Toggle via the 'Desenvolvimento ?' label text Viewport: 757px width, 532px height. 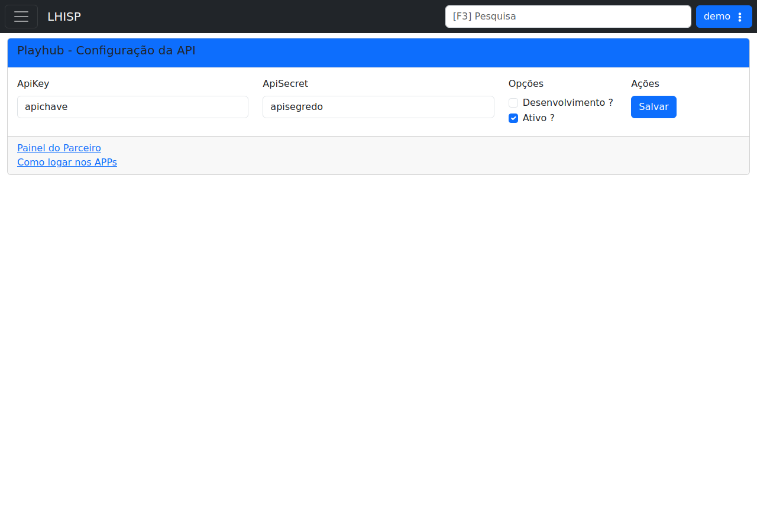click(x=568, y=103)
